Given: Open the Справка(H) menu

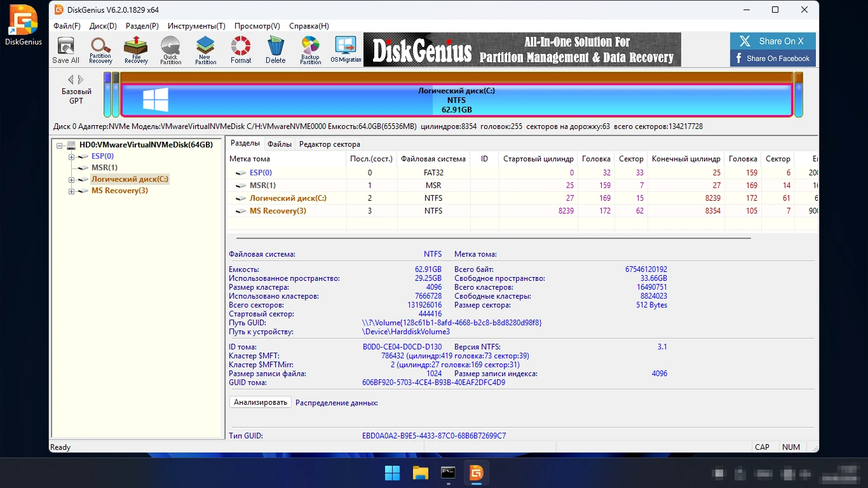Looking at the screenshot, I should point(309,26).
